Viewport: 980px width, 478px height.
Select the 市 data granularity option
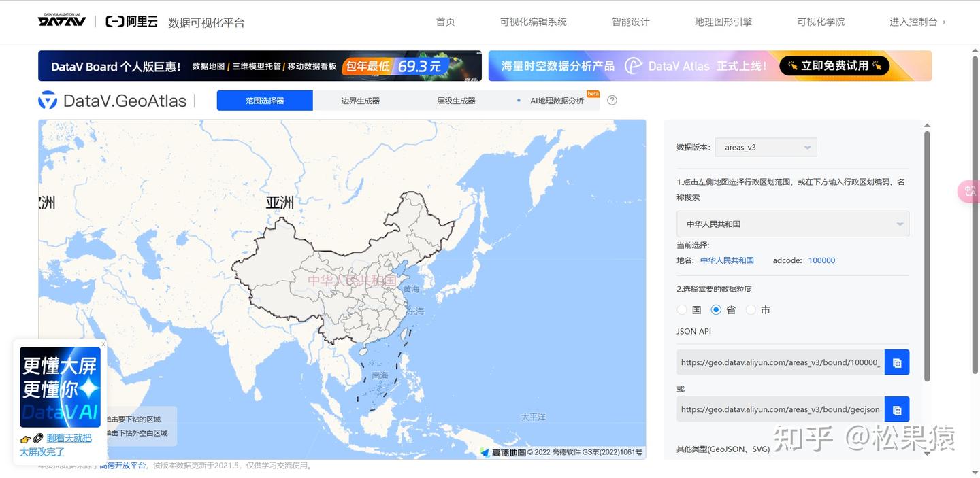tap(751, 309)
